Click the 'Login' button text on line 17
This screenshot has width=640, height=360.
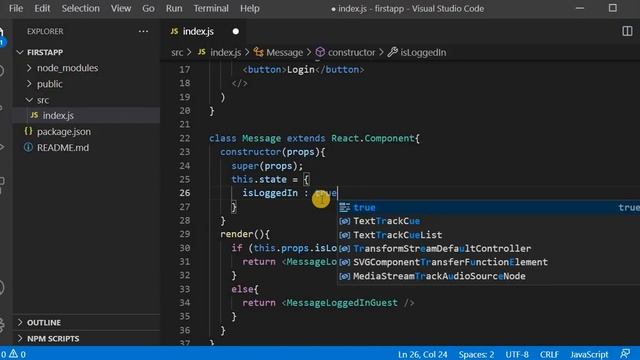(x=300, y=70)
